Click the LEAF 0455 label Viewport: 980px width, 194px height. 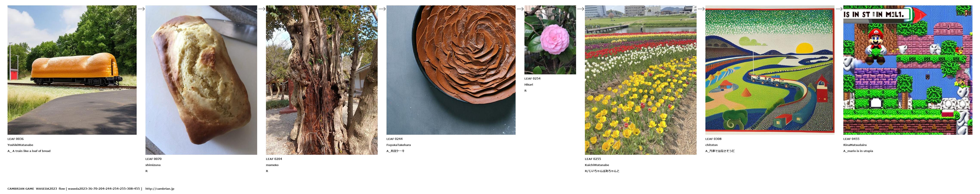(851, 139)
